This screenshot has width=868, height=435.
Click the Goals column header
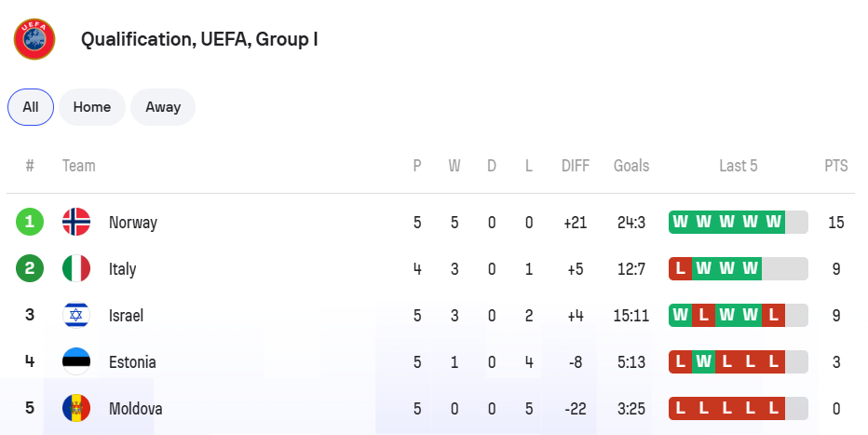tap(631, 166)
